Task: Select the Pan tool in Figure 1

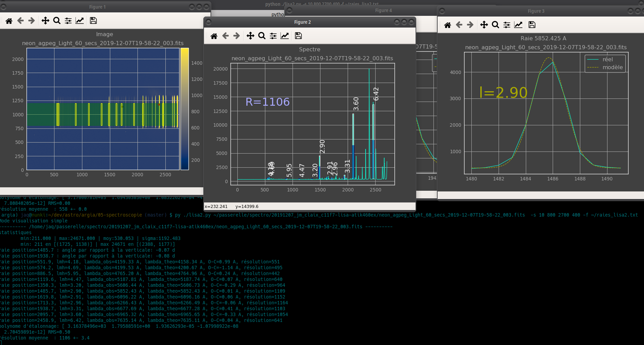Action: tap(45, 21)
